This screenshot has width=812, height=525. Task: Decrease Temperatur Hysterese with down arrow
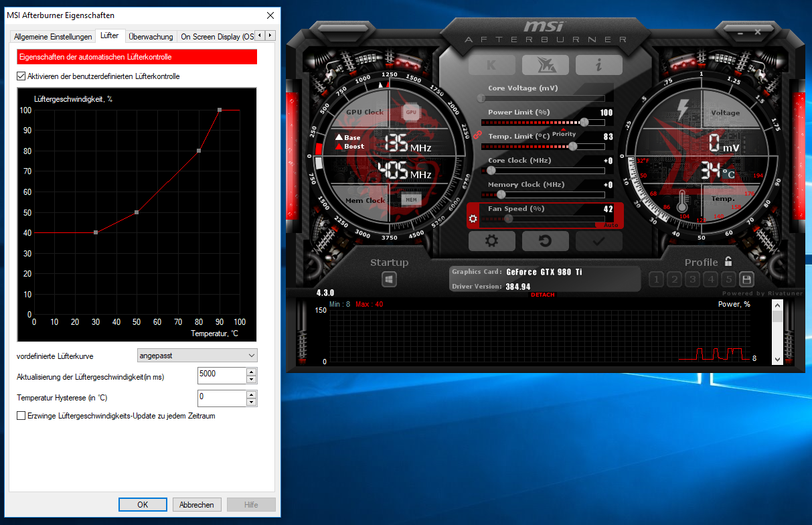pos(251,402)
